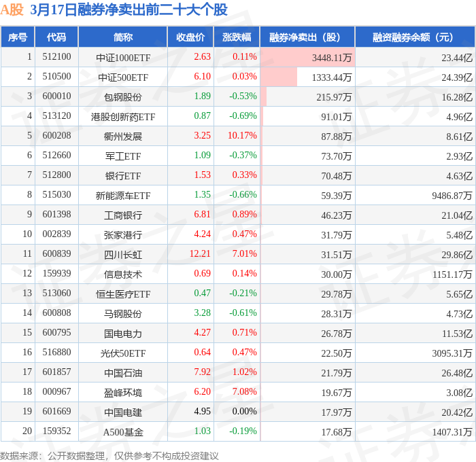The height and width of the screenshot is (462, 476).
Task: Click the 7.08% change value
Action: pyautogui.click(x=244, y=392)
